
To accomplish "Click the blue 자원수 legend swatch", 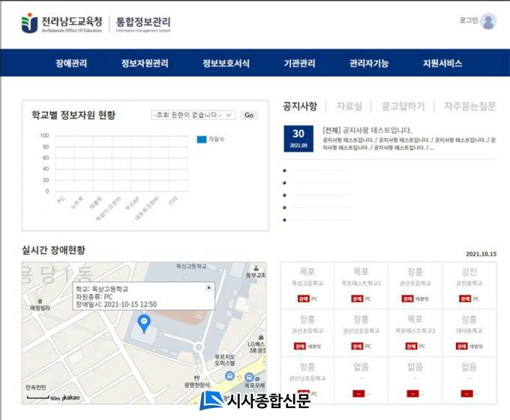I will pyautogui.click(x=201, y=139).
